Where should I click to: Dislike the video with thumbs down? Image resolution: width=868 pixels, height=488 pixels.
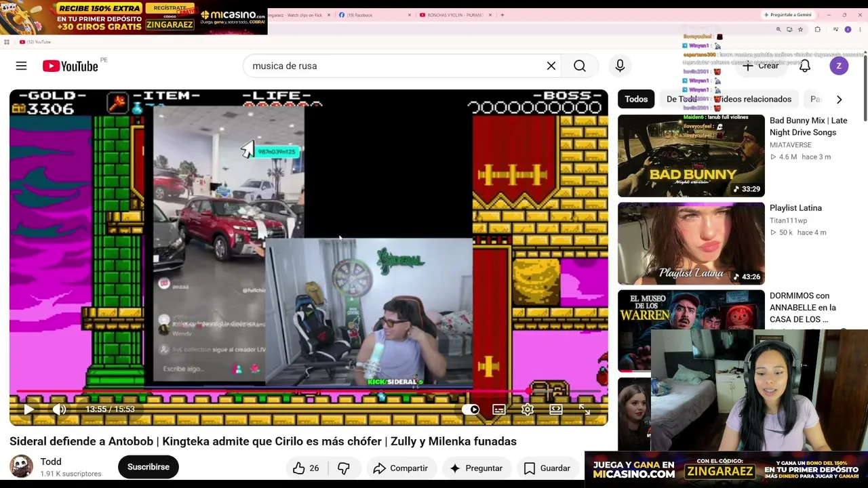point(344,468)
